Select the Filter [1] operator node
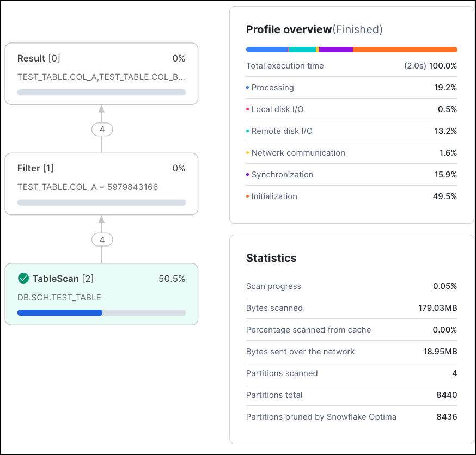476x455 pixels. pyautogui.click(x=101, y=183)
